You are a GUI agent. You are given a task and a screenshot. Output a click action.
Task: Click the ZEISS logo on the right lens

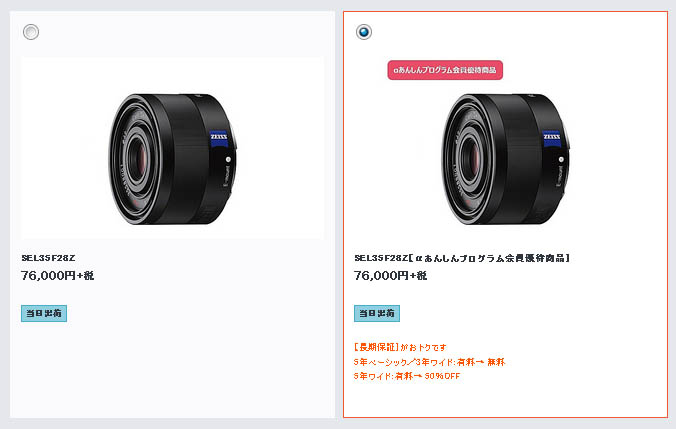pyautogui.click(x=551, y=138)
